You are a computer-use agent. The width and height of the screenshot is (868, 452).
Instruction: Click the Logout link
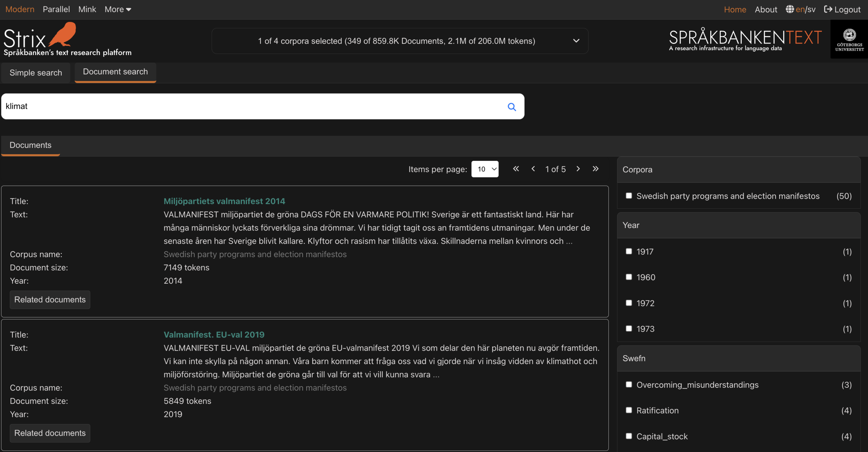(842, 9)
